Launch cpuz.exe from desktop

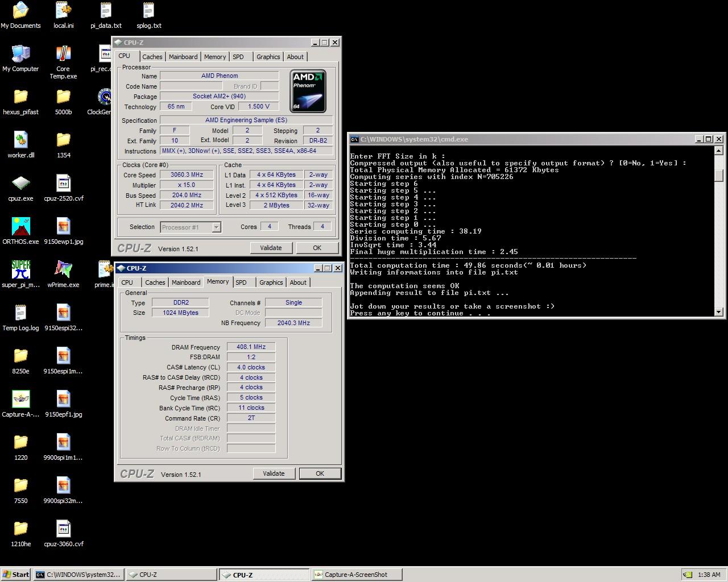click(20, 188)
